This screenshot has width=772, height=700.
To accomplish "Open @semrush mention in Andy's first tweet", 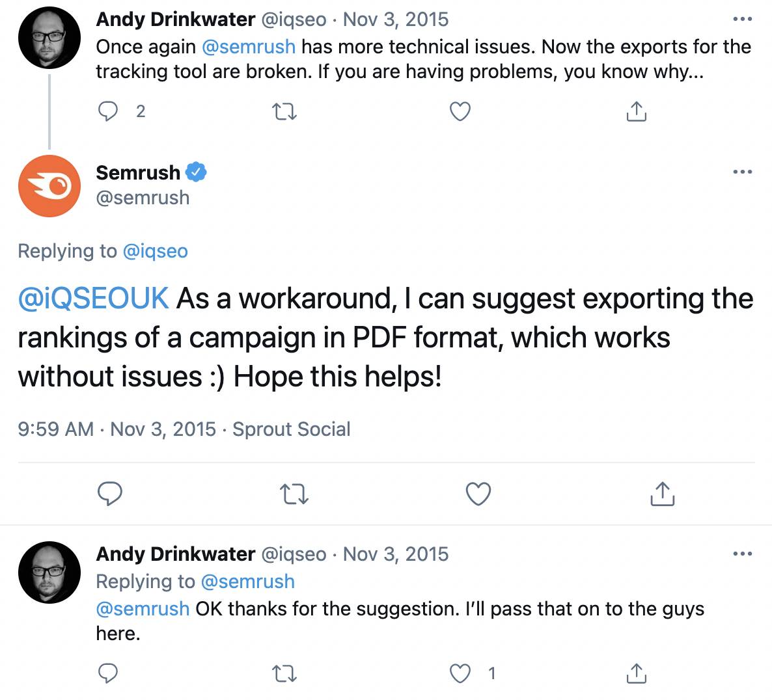I will coord(249,47).
